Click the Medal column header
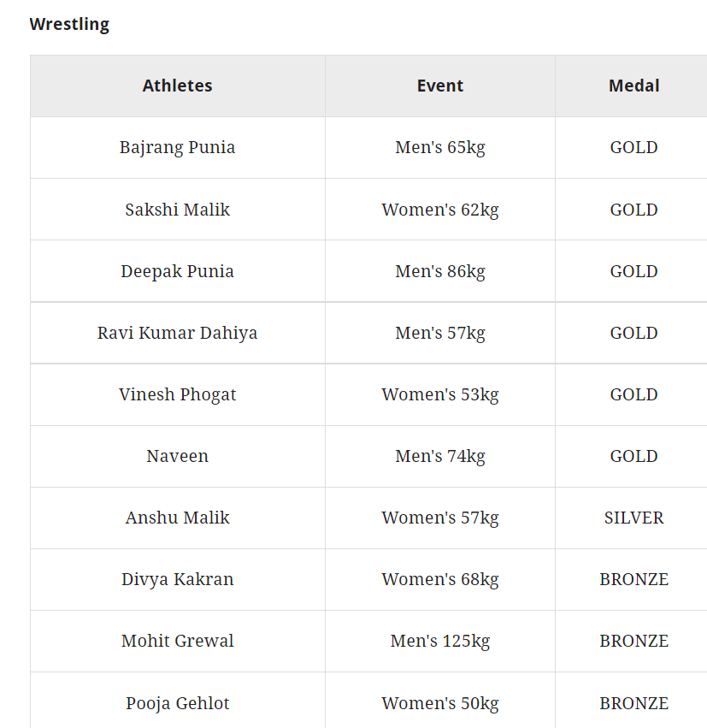 pos(633,86)
